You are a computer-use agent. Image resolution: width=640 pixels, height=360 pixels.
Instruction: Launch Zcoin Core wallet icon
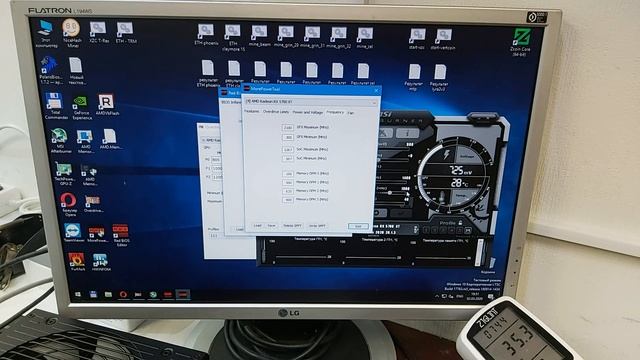pyautogui.click(x=521, y=42)
